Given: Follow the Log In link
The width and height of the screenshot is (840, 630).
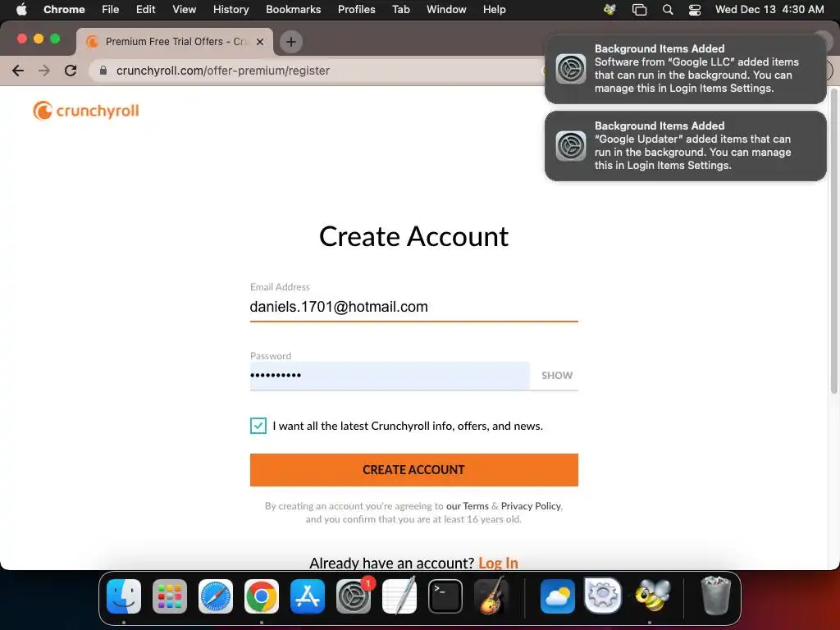Looking at the screenshot, I should pos(498,563).
